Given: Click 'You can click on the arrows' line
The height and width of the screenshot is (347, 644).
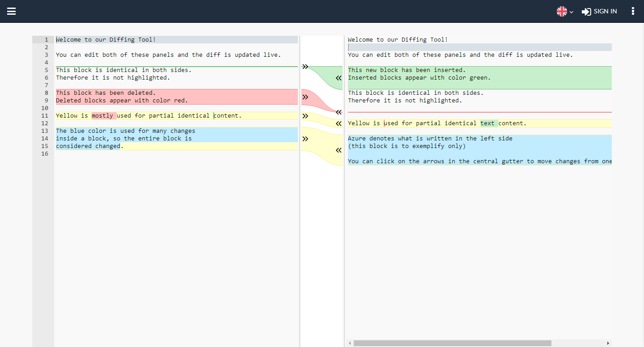Looking at the screenshot, I should tap(480, 161).
